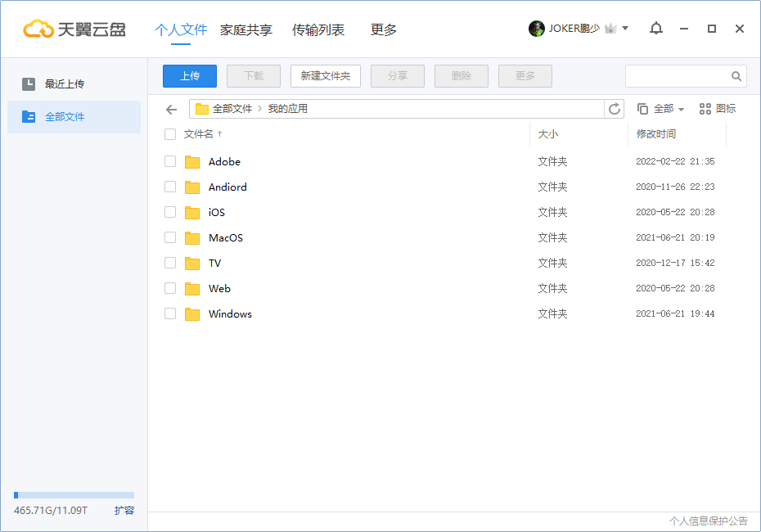Check the Web folder checkbox
The width and height of the screenshot is (761, 532).
[x=170, y=288]
